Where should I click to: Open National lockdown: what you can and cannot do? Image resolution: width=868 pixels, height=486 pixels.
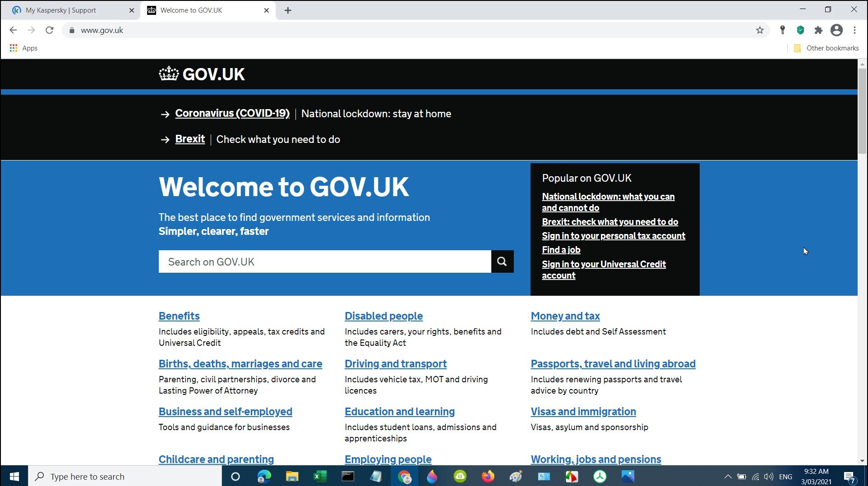pyautogui.click(x=608, y=202)
